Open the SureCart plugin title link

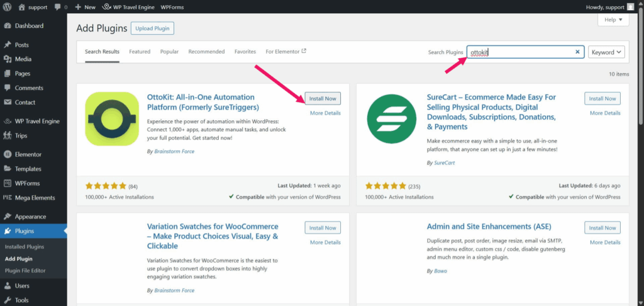click(x=492, y=112)
